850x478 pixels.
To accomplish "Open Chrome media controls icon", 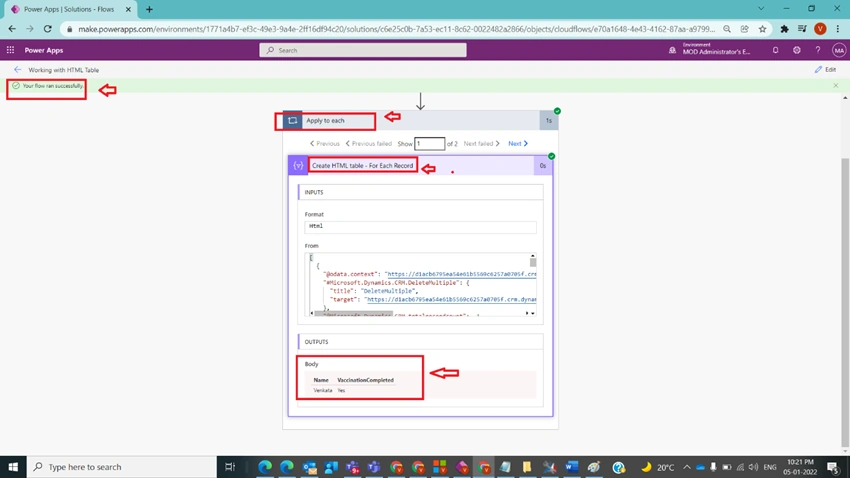I will (802, 29).
